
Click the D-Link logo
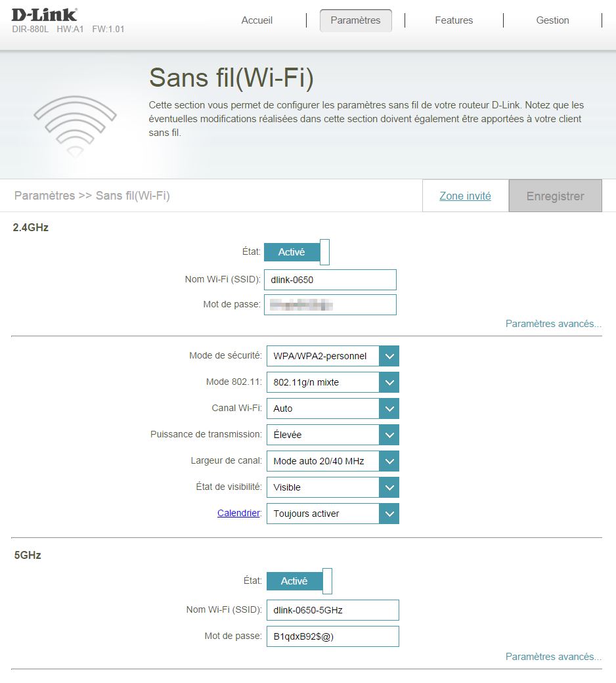tap(45, 14)
